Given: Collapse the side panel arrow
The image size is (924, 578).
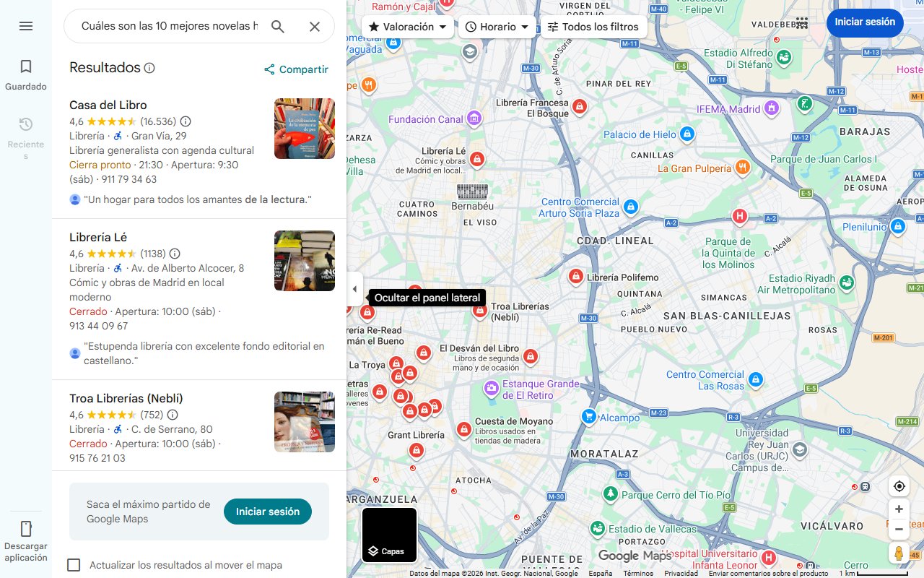Looking at the screenshot, I should coord(354,289).
